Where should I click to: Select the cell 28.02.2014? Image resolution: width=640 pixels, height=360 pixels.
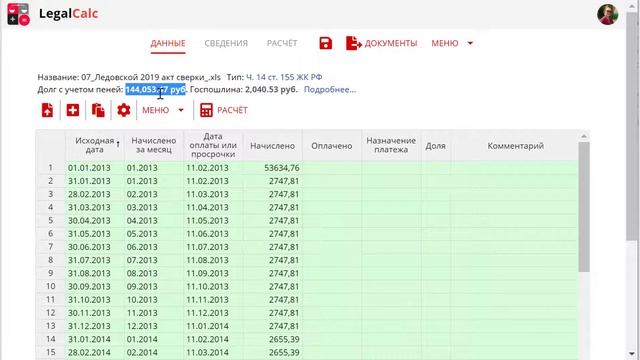[95, 352]
